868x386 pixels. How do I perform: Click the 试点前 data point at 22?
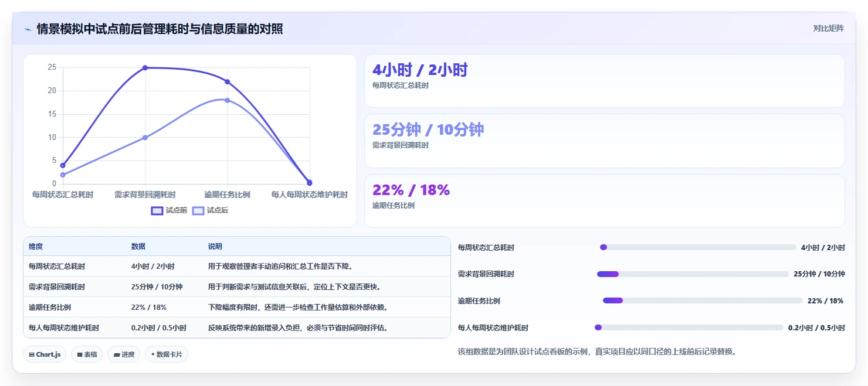pos(228,82)
